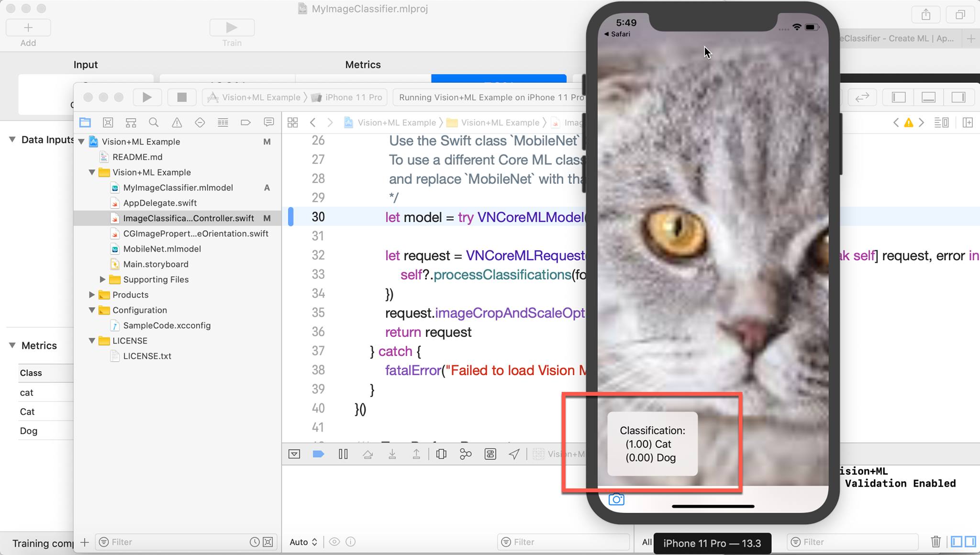Select Vision+ML Example scheme in toolbar
This screenshot has width=980, height=555.
pos(255,97)
